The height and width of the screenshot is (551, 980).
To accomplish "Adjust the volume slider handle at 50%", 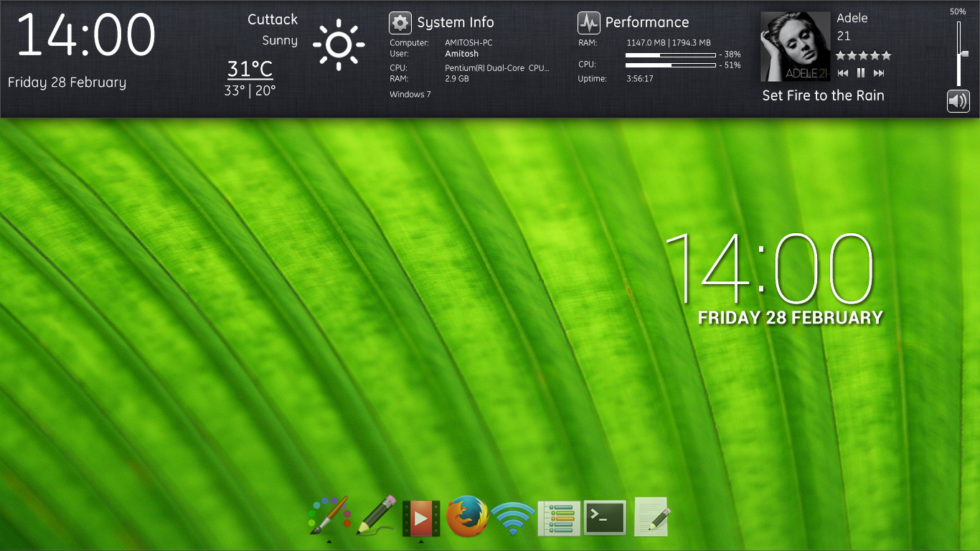I will [964, 54].
